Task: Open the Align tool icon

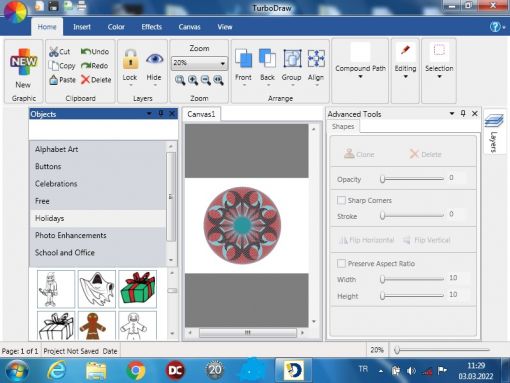Action: (x=316, y=58)
